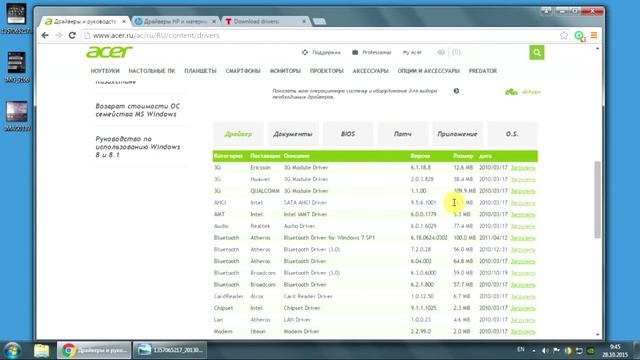Switch to the Драйверы HP browser tab

tap(176, 21)
